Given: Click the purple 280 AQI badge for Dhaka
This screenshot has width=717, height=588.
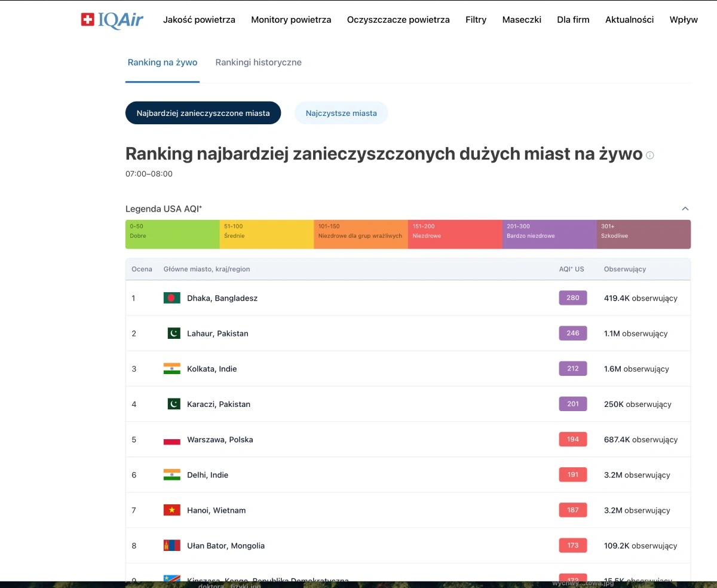Looking at the screenshot, I should point(572,298).
